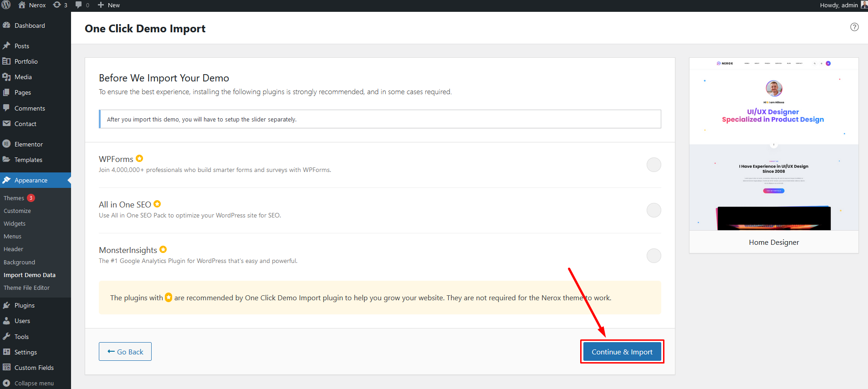The image size is (868, 389).
Task: Click the Posts pin icon
Action: click(6, 46)
